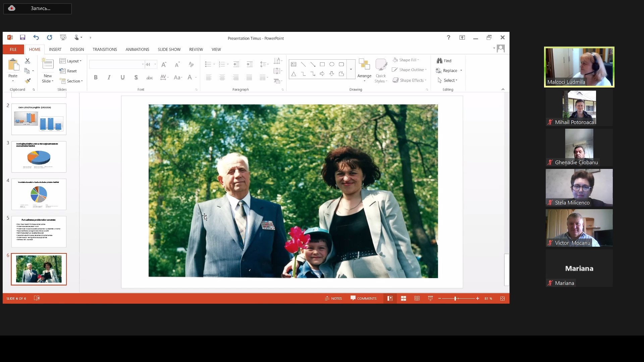Open the Section dropdown
644x362 pixels.
tap(71, 81)
